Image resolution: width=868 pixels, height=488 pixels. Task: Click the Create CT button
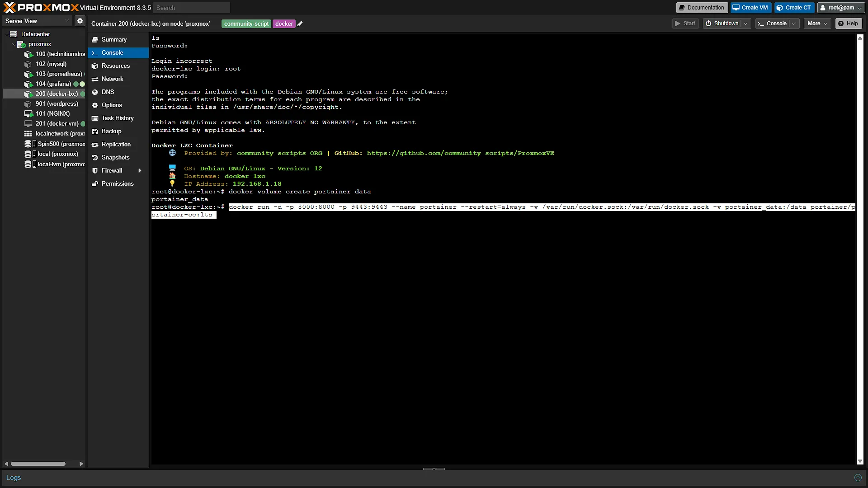794,8
